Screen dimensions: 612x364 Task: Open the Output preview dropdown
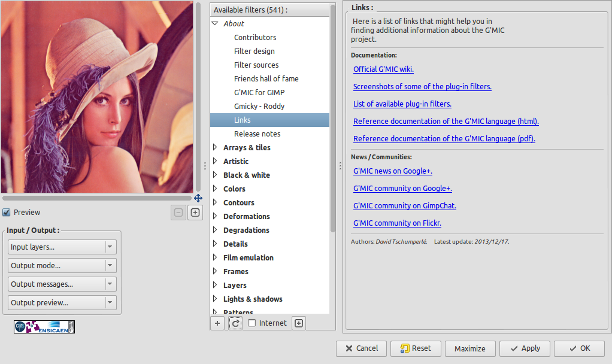(x=62, y=303)
